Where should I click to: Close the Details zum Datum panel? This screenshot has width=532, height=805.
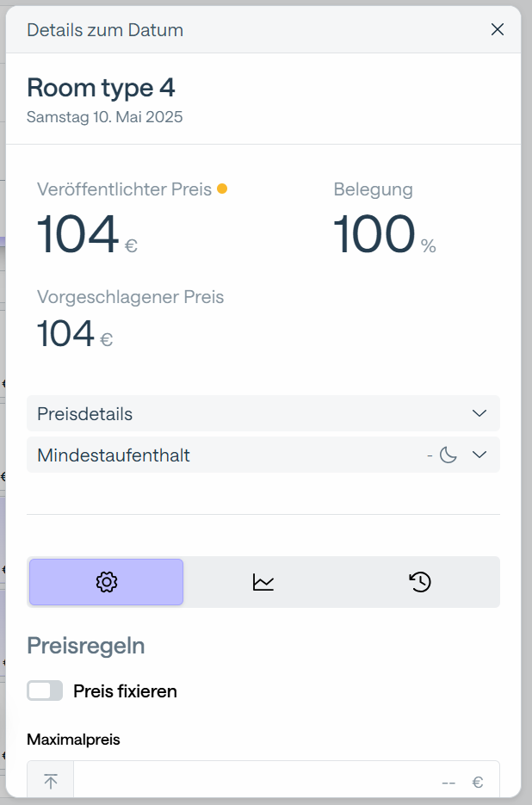(x=497, y=30)
